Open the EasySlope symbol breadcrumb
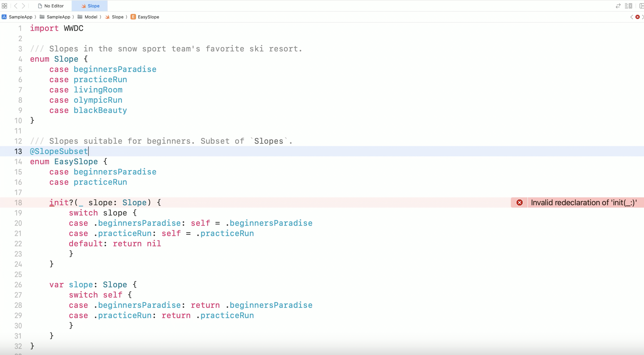Image resolution: width=644 pixels, height=355 pixels. (x=145, y=17)
